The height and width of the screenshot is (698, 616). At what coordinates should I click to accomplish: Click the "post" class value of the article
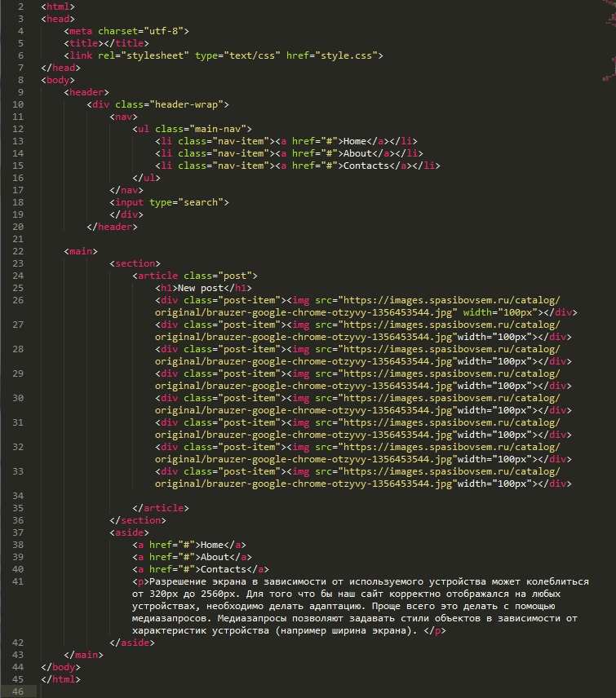click(237, 276)
